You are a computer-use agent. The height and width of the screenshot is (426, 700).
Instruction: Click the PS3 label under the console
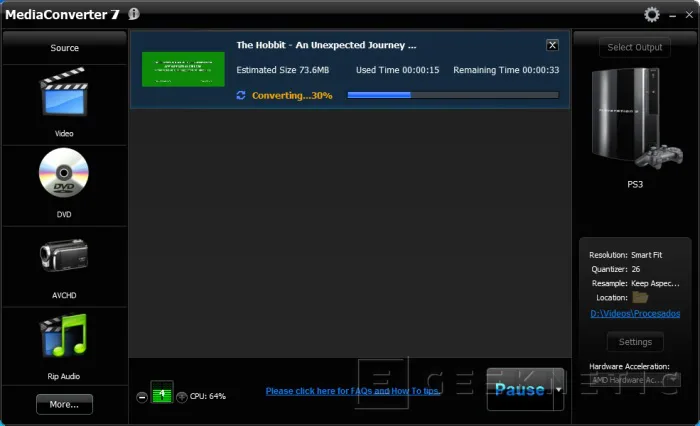[x=635, y=184]
